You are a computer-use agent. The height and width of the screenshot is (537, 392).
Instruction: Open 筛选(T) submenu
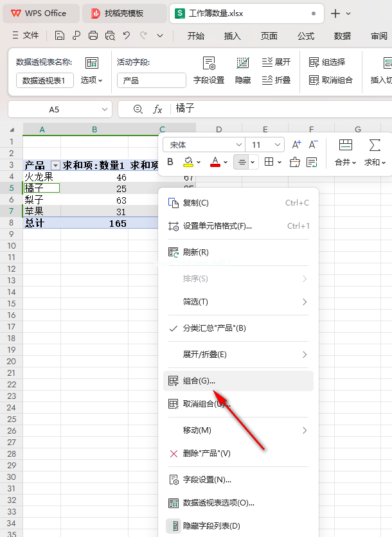pos(238,302)
